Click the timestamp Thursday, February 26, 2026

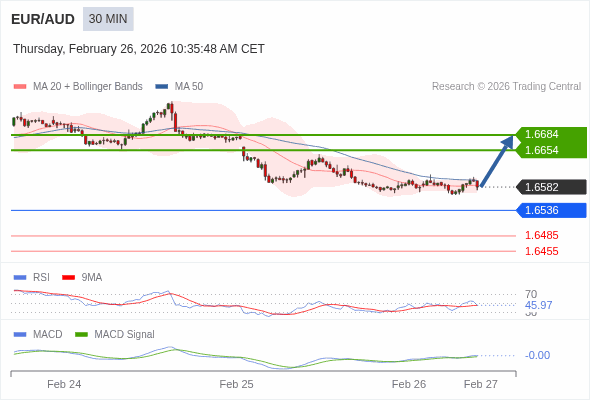[x=139, y=49]
